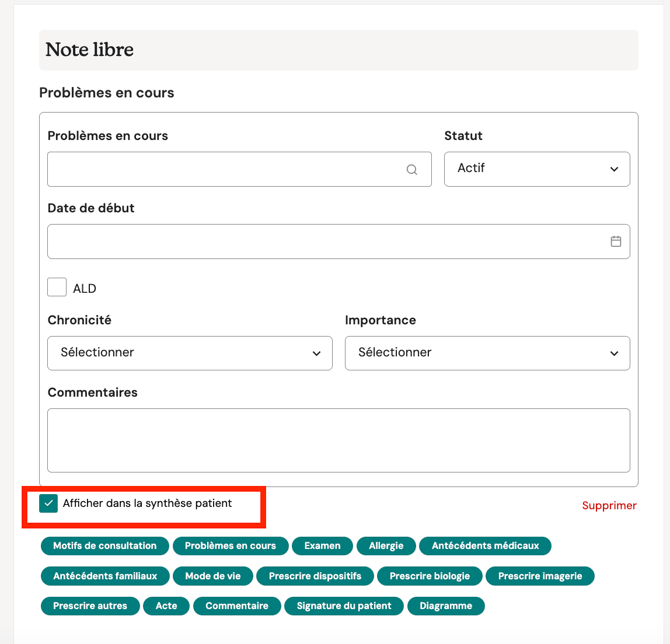Open the Statut dropdown

pos(537,169)
